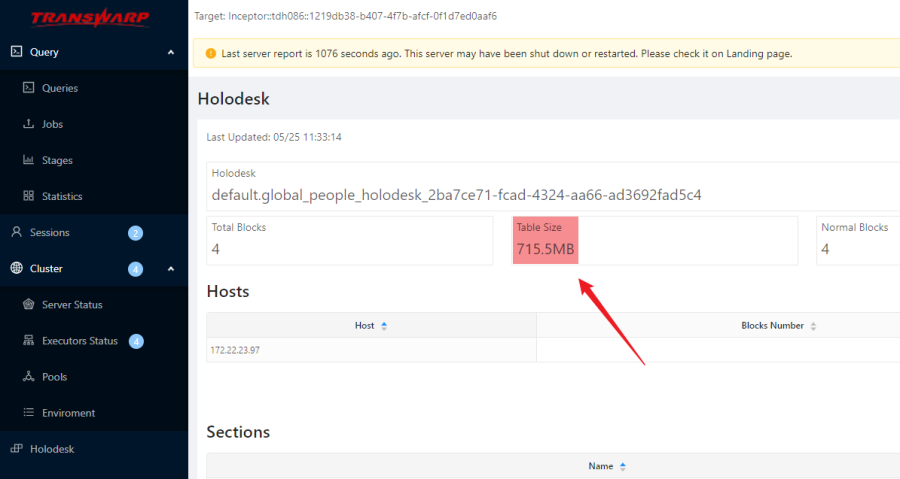Click the Statistics grid icon
This screenshot has height=479, width=900.
click(x=28, y=196)
